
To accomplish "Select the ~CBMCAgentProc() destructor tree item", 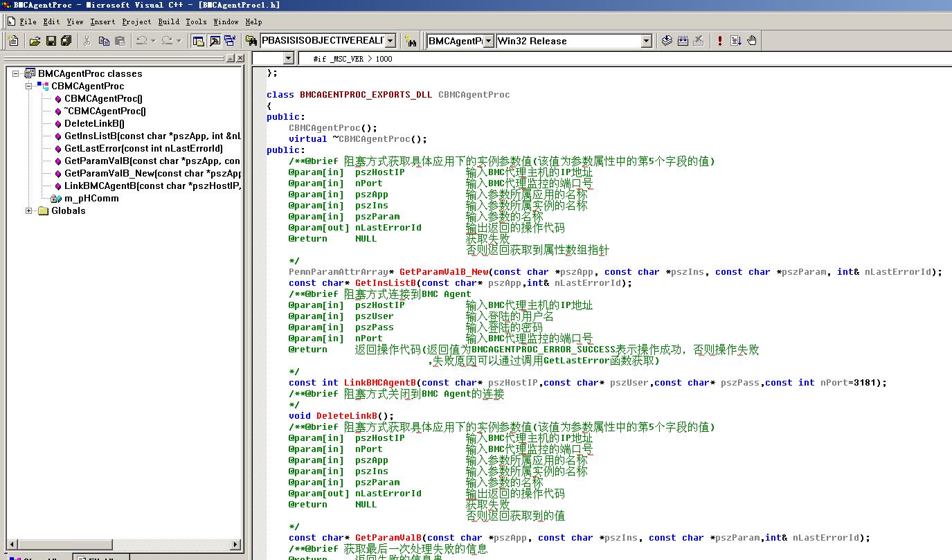I will 105,111.
